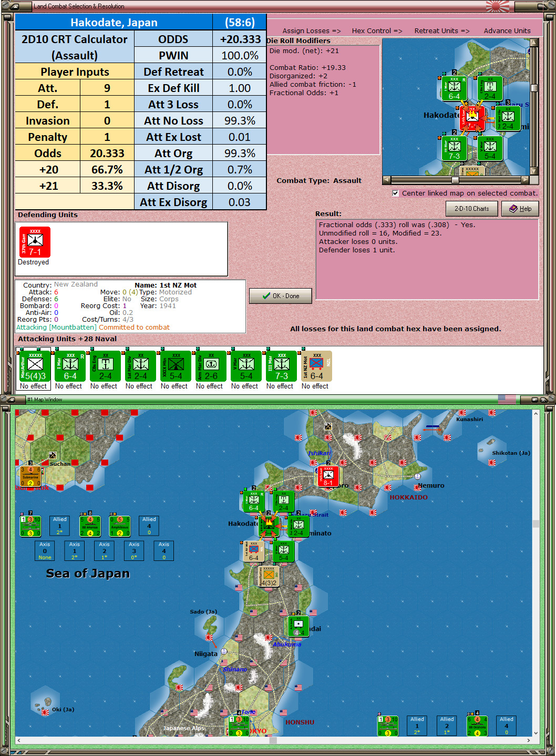Image resolution: width=556 pixels, height=756 pixels.
Task: Toggle Center linked map on selected combat
Action: 395,193
